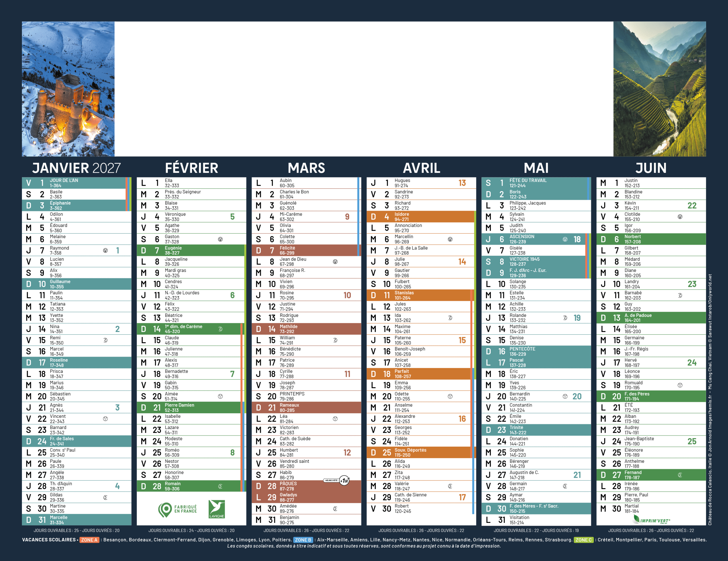Click the FÊTE DU TRAVAIL row
Screen dimensions: 728x561
[533, 183]
